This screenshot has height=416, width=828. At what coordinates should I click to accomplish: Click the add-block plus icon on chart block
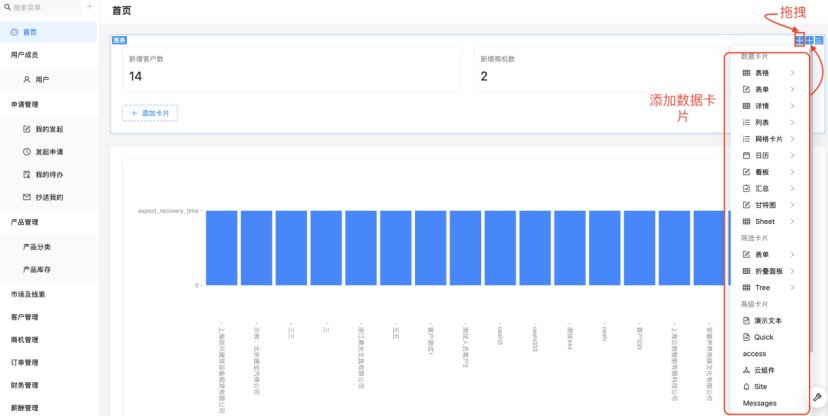pos(809,40)
